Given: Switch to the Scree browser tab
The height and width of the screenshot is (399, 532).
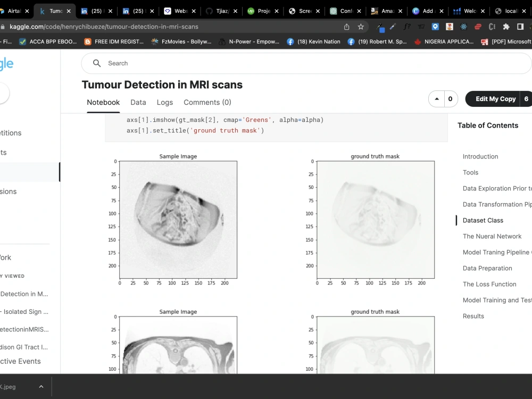Looking at the screenshot, I should tap(305, 11).
